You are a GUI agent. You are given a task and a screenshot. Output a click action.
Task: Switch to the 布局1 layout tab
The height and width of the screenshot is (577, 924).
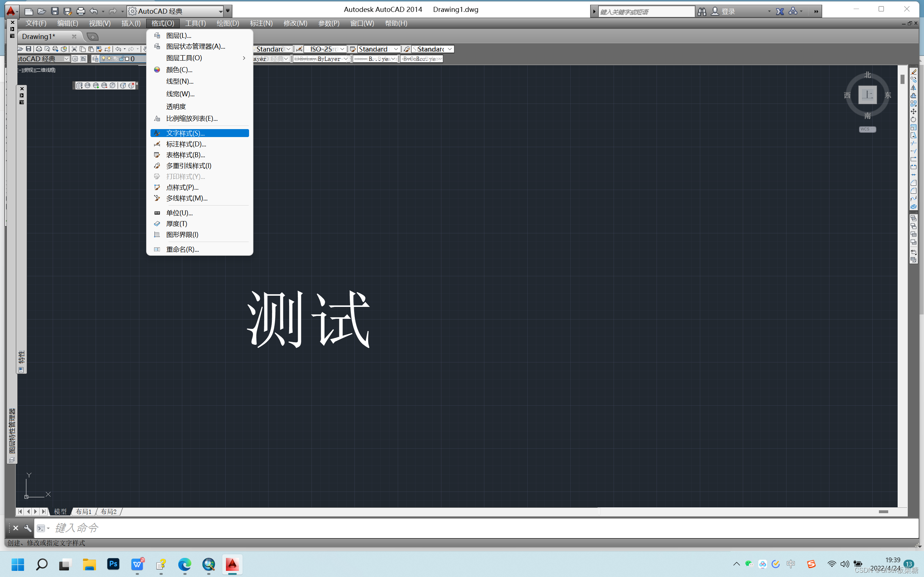coord(84,511)
